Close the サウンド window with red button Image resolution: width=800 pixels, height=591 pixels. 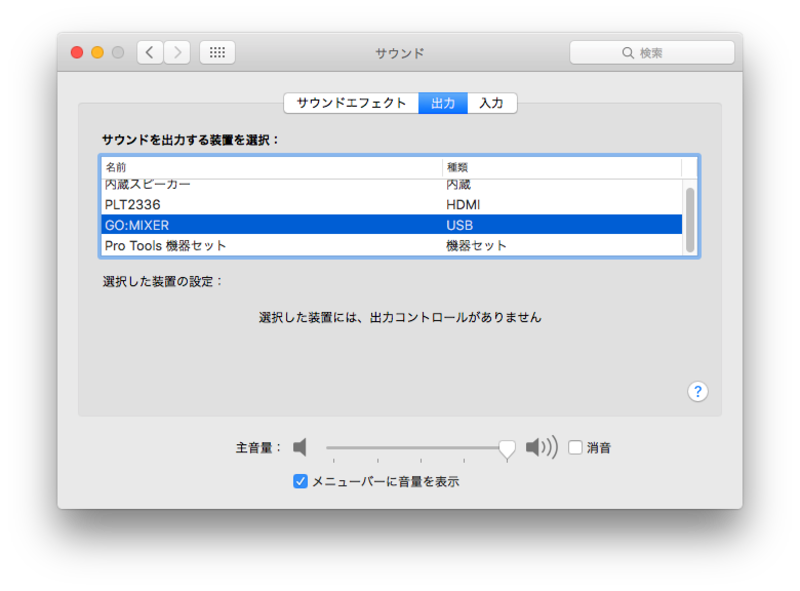pos(77,53)
